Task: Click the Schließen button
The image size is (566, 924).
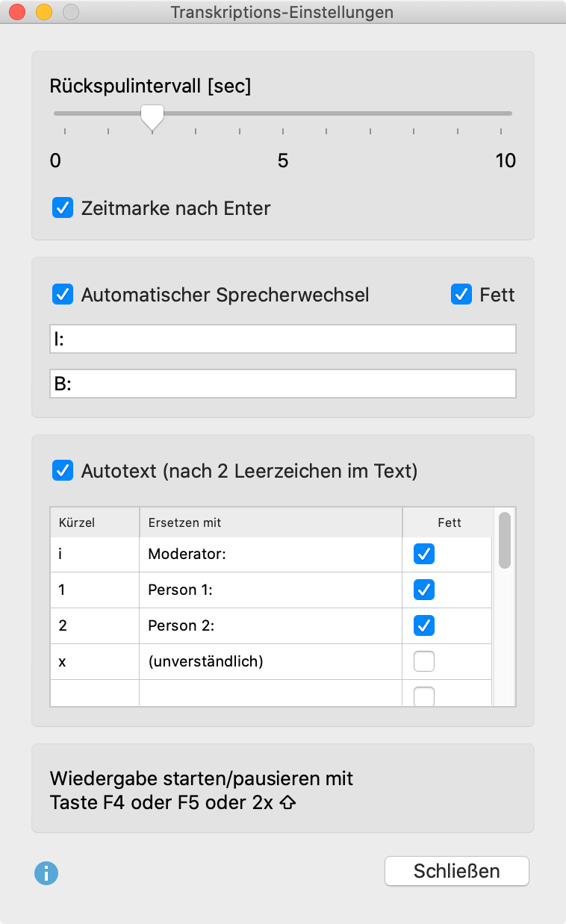Action: coord(457,871)
